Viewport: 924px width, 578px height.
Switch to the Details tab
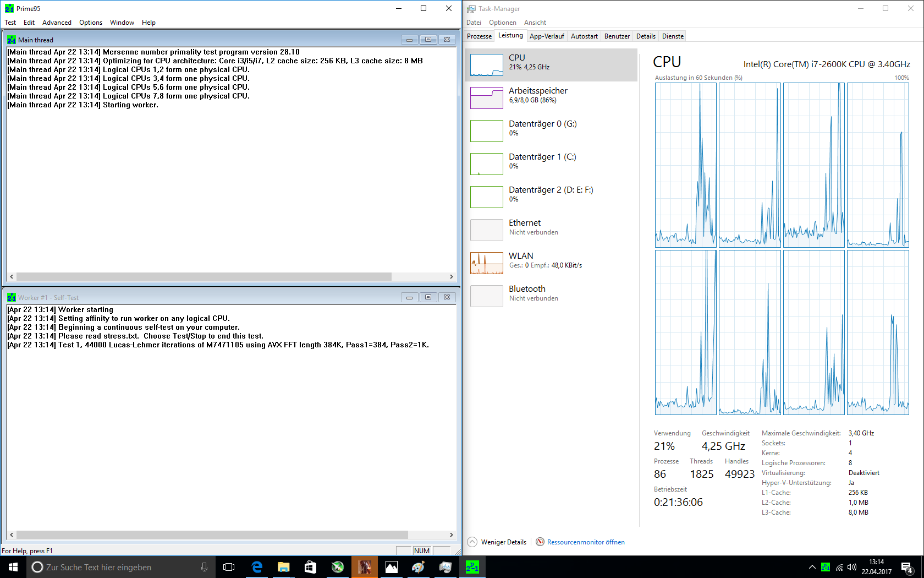point(646,36)
